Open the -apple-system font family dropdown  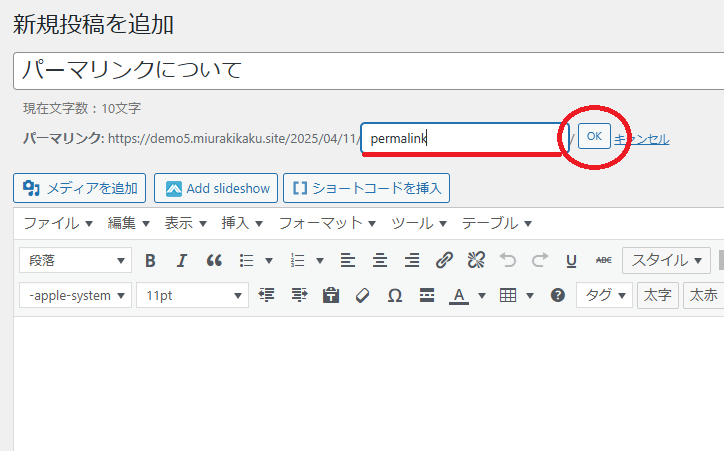point(75,296)
